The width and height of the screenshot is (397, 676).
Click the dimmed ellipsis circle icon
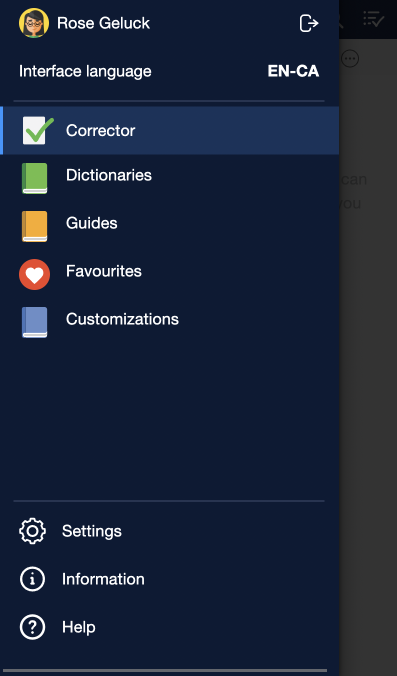[x=350, y=59]
